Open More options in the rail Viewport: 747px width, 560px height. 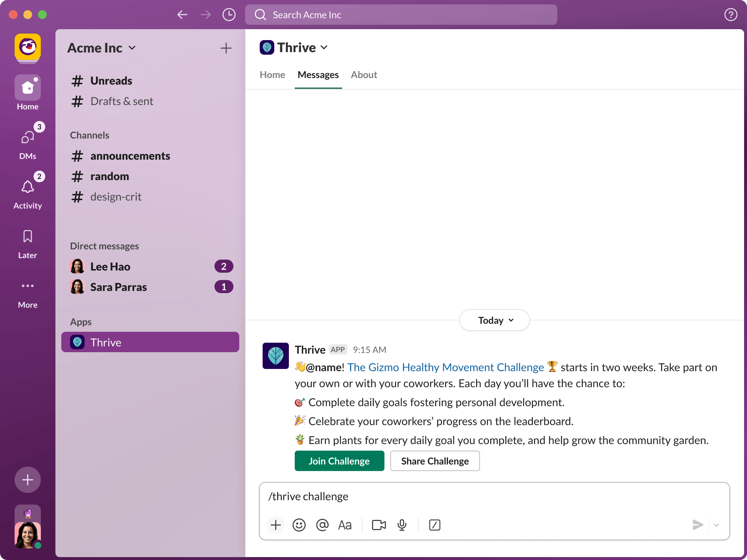(x=28, y=295)
